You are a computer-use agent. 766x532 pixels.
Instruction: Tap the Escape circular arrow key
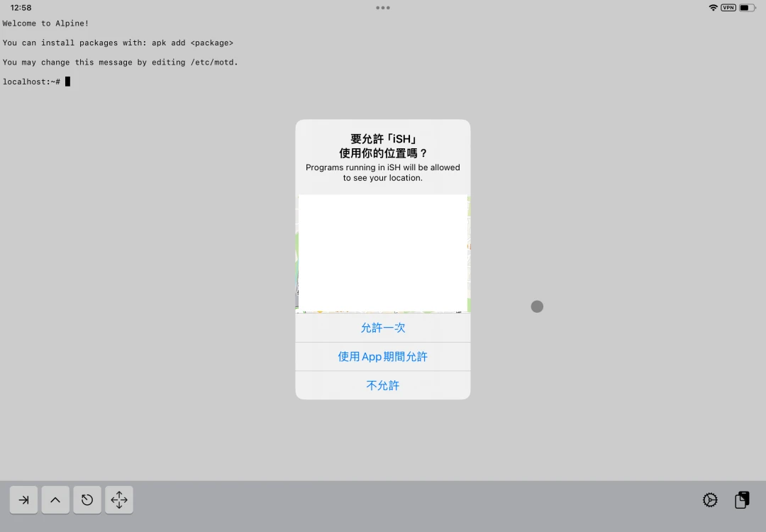pos(87,500)
